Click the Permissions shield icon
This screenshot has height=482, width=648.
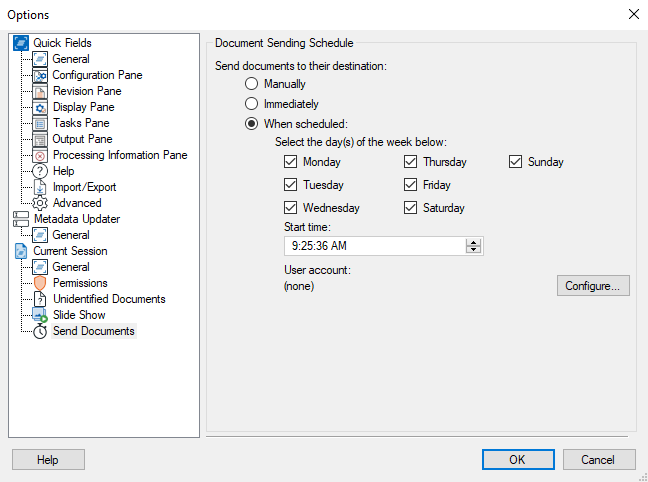pyautogui.click(x=40, y=283)
